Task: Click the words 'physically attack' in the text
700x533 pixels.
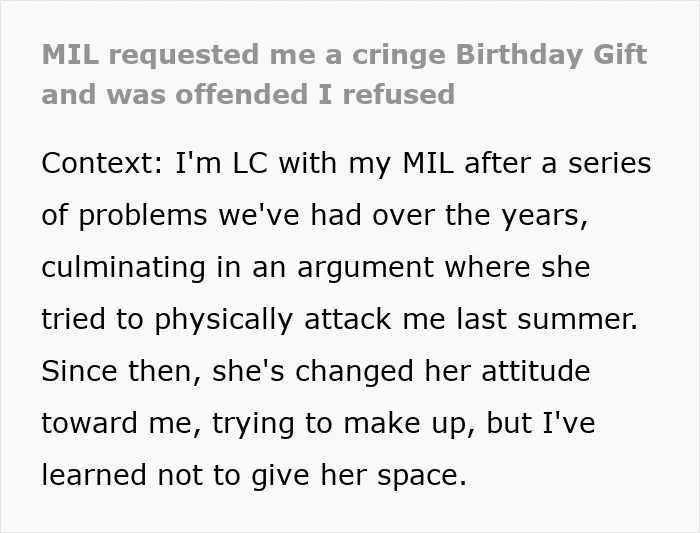Action: [x=273, y=320]
